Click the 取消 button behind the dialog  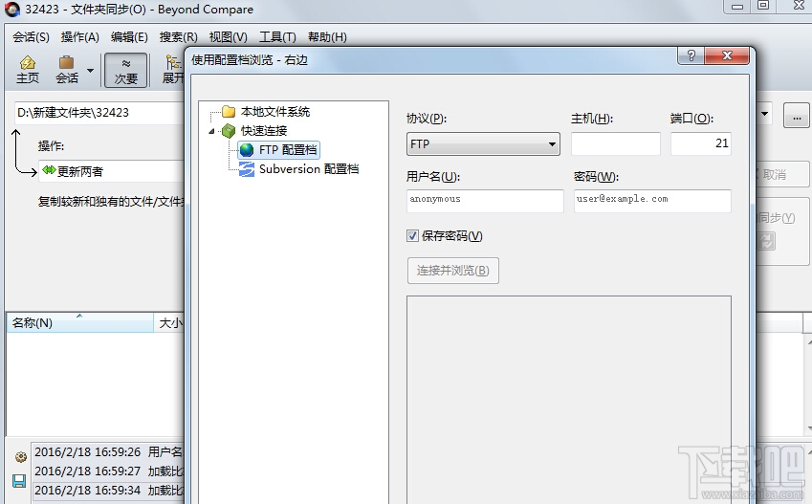(x=782, y=175)
